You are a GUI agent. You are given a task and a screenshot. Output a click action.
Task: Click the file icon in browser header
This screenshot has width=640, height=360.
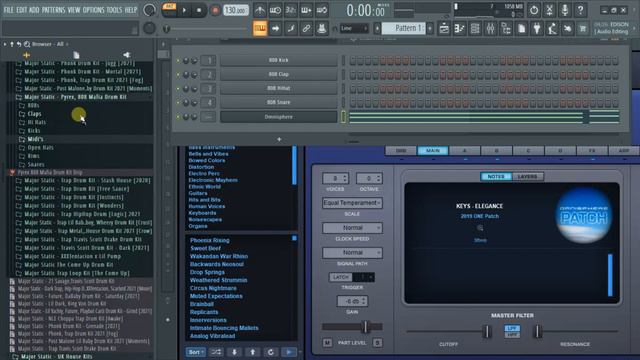pos(76,55)
